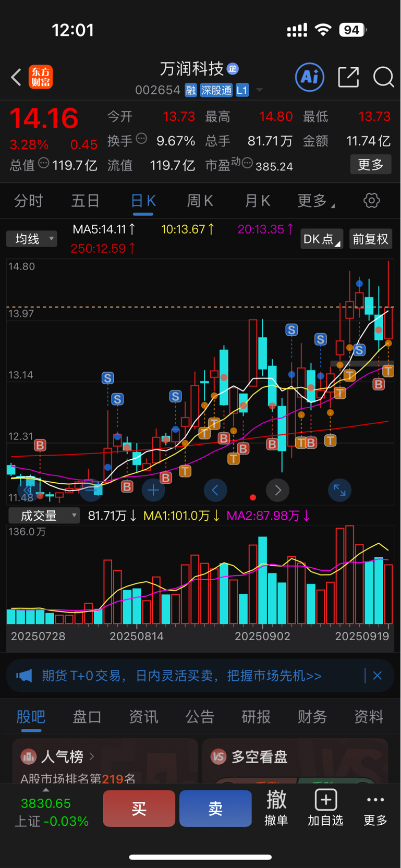Jump to earliest with double-left arrow
This screenshot has height=868, width=401.
coord(28,490)
